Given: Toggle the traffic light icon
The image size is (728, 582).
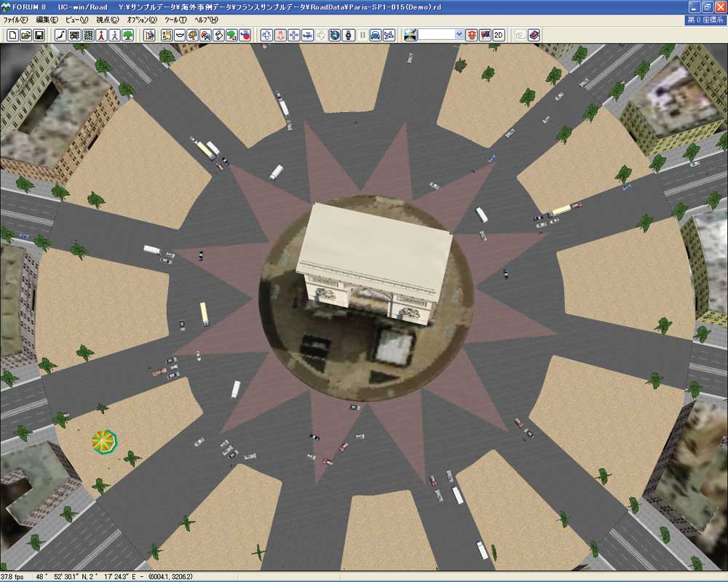Looking at the screenshot, I should tap(472, 35).
